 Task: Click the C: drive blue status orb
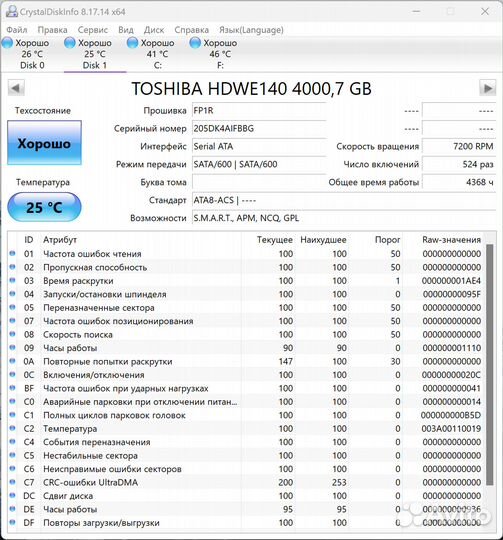pos(133,43)
